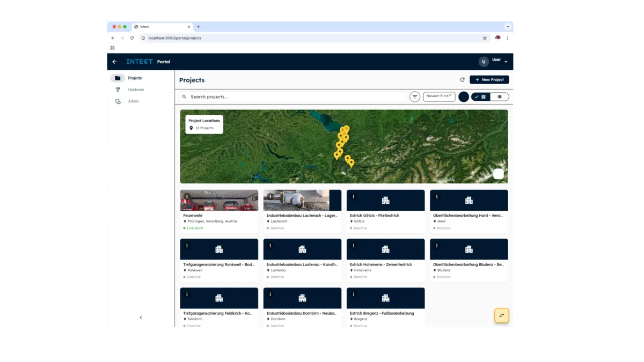Open options menu on Estrich Bregenz card
The width and height of the screenshot is (644, 362).
coord(353,294)
